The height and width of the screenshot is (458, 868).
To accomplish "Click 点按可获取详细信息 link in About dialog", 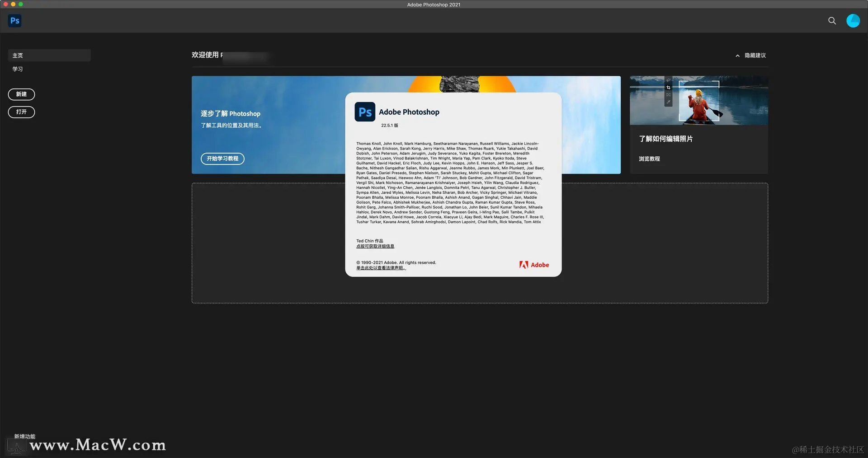I will (x=375, y=246).
